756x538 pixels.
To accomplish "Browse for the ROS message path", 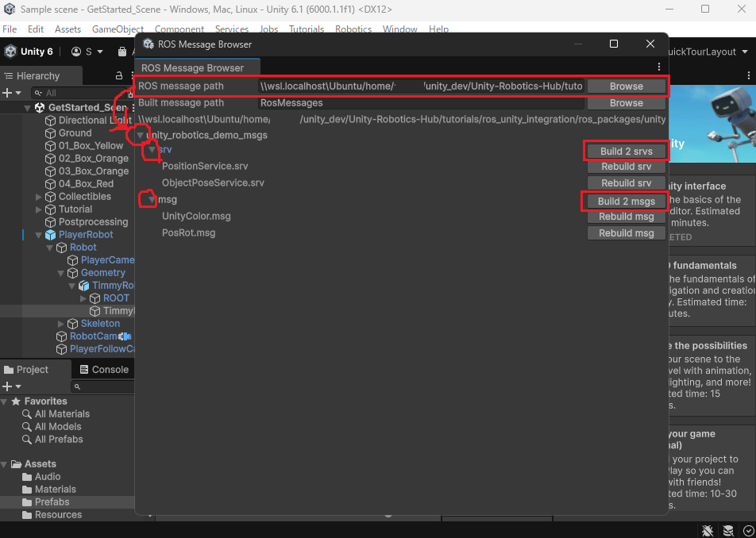I will tap(627, 86).
